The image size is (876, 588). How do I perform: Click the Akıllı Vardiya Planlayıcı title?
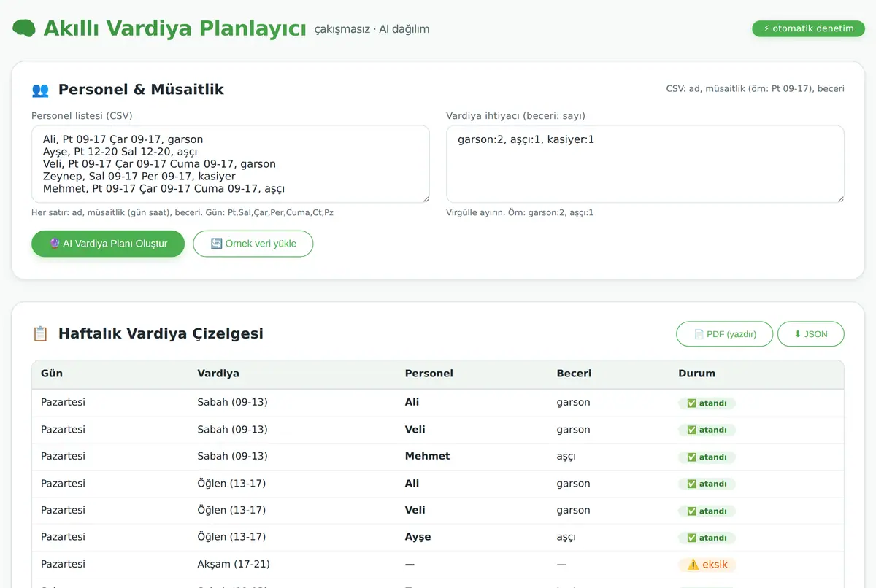pos(174,28)
